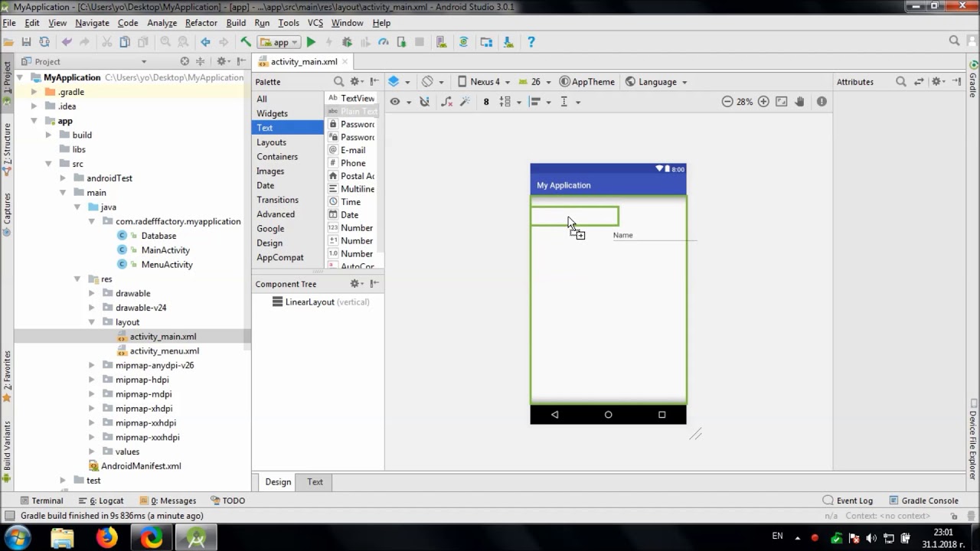Toggle the Project tool window side tab
980x551 pixels.
click(x=7, y=77)
